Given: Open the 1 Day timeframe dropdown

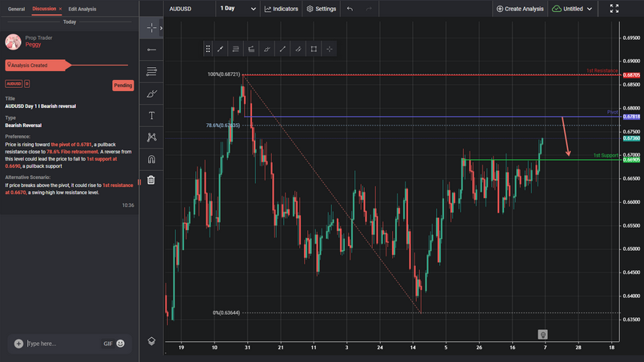Looking at the screenshot, I should pyautogui.click(x=238, y=8).
